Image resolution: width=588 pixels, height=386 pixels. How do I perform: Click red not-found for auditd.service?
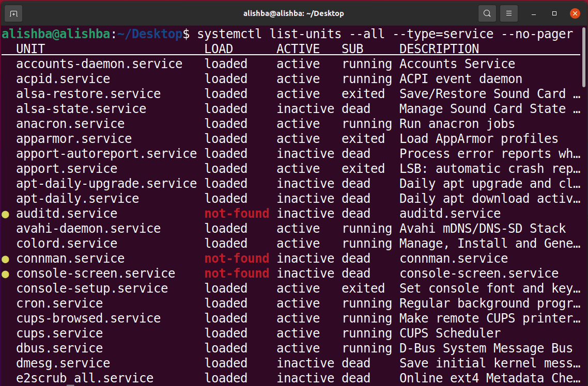coord(237,214)
